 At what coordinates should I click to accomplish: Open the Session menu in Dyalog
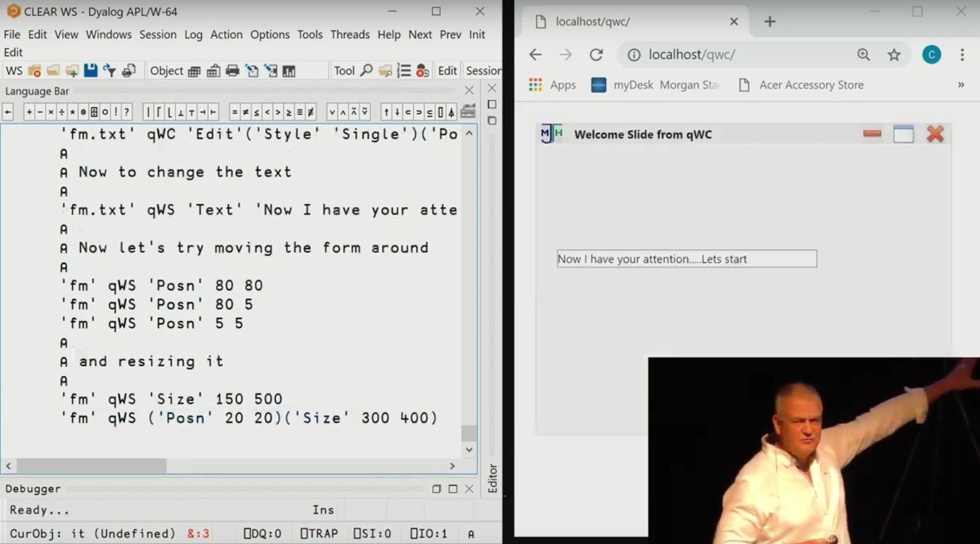pyautogui.click(x=158, y=35)
